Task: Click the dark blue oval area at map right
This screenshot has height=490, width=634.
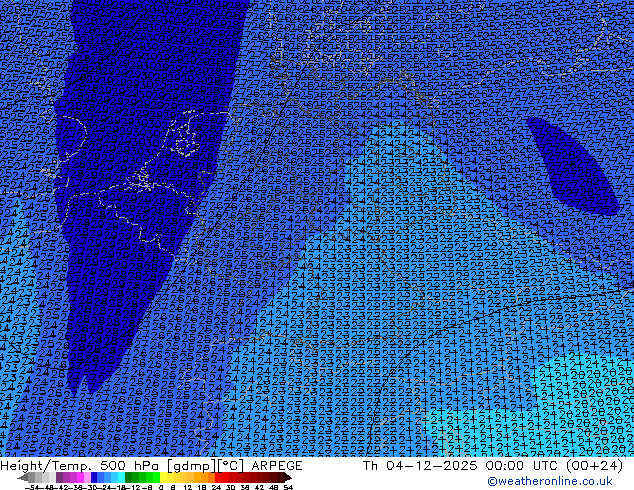Action: [573, 166]
